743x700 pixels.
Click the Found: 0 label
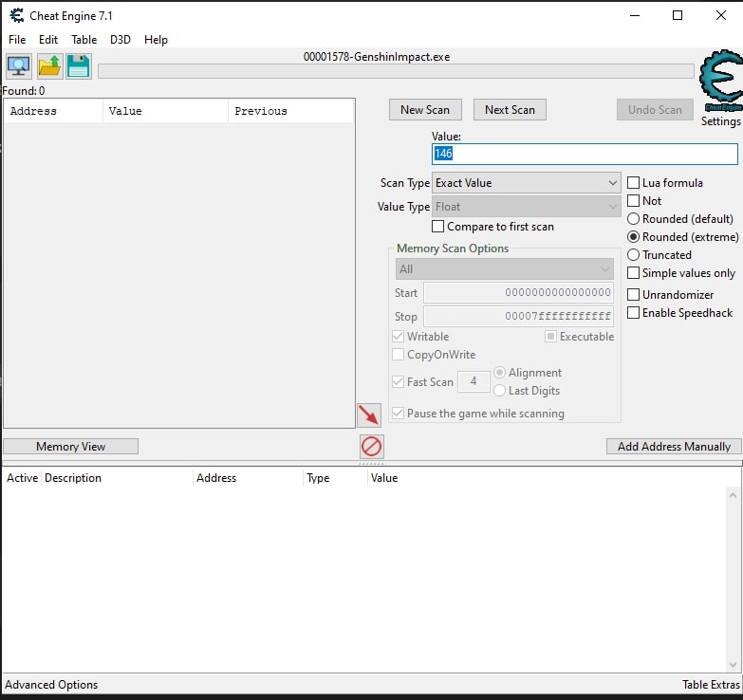point(24,91)
